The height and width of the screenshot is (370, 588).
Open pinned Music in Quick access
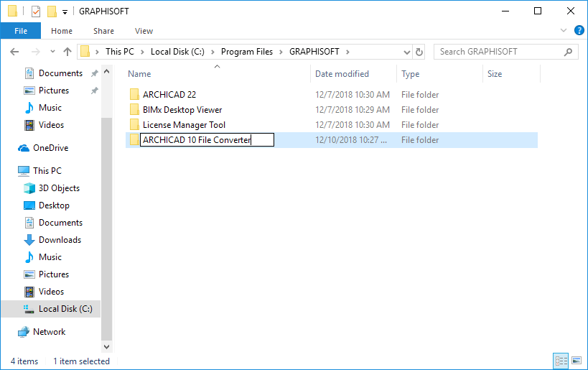coord(50,108)
